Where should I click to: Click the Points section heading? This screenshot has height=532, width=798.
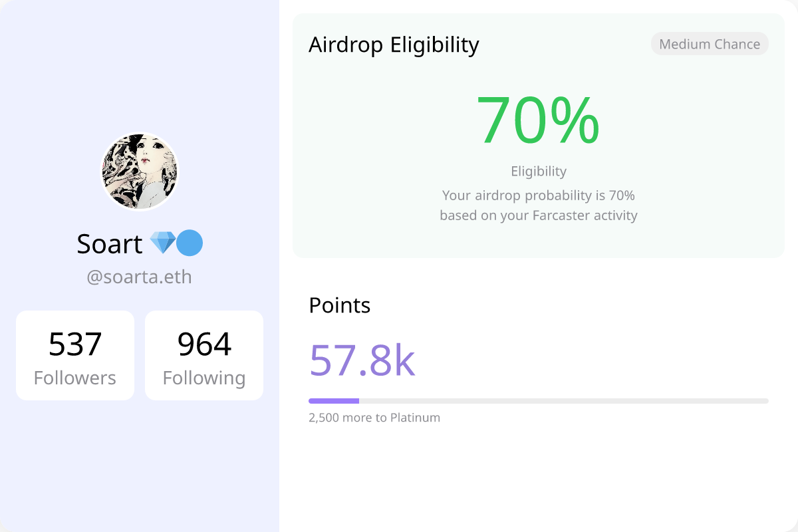[x=340, y=305]
